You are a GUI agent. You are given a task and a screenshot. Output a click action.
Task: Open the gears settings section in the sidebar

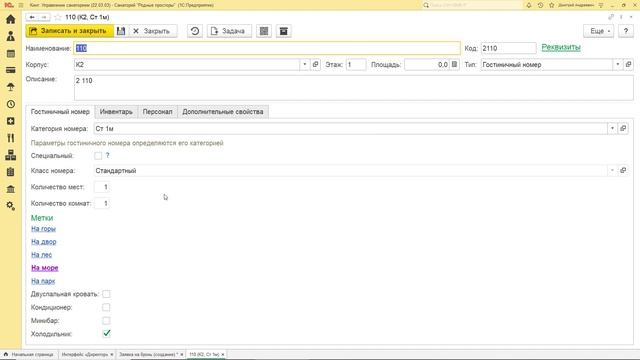(x=11, y=206)
